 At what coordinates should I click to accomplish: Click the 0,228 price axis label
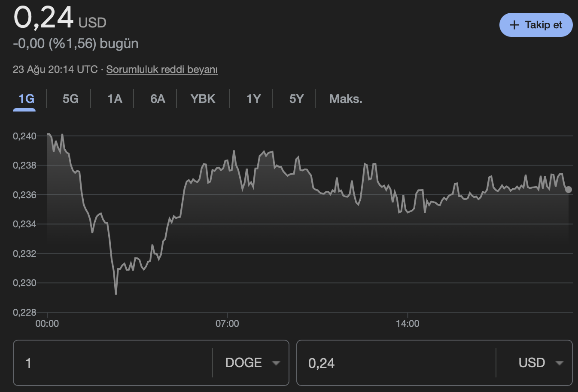[x=24, y=313]
